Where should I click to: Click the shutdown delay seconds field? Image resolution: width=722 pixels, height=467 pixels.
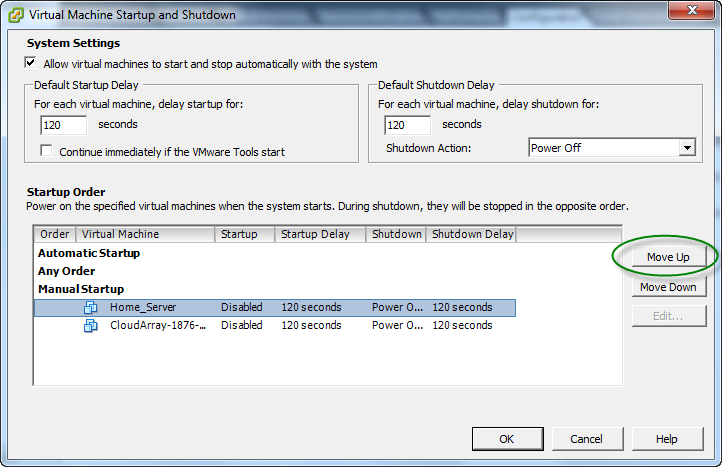pos(407,125)
